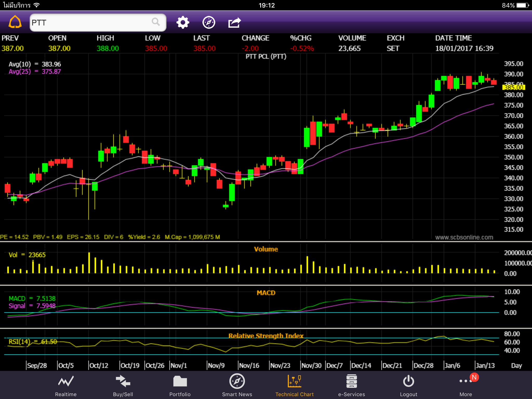Screen dimensions: 532x399
Task: Tap the Jan/13 date marker
Action: point(485,366)
